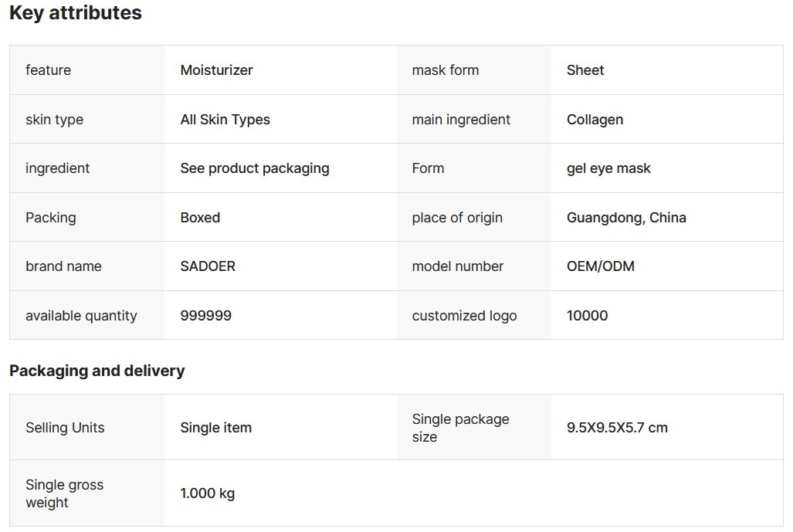Select the 1.000 kg gross weight value

click(207, 493)
